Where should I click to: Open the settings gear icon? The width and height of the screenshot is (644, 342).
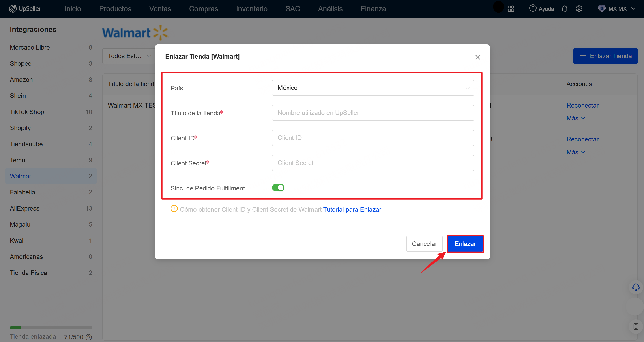click(579, 9)
